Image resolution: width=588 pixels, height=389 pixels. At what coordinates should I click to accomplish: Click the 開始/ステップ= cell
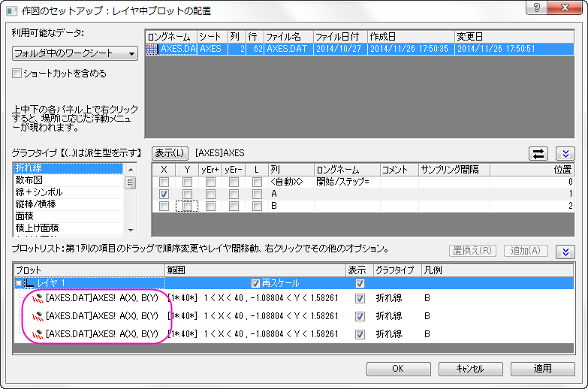(347, 182)
